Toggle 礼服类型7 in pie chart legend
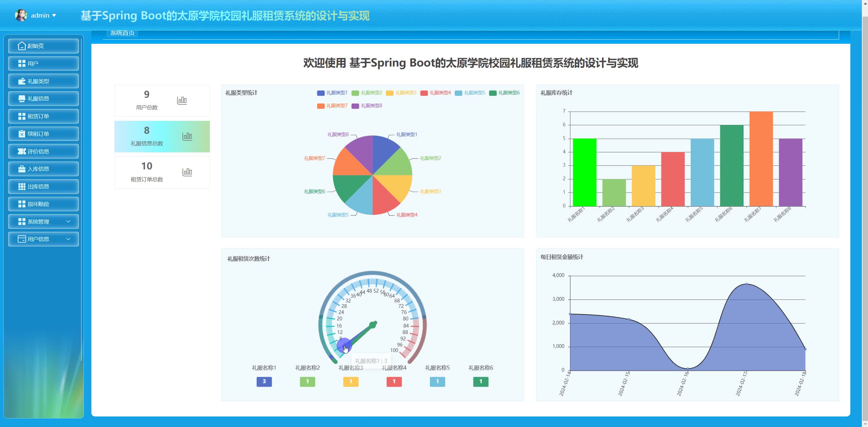 click(332, 106)
